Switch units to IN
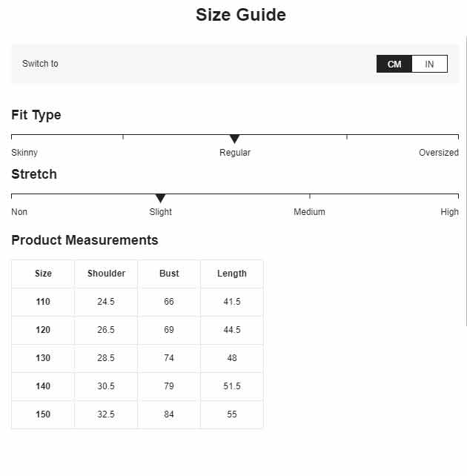The image size is (467, 476). click(x=429, y=64)
